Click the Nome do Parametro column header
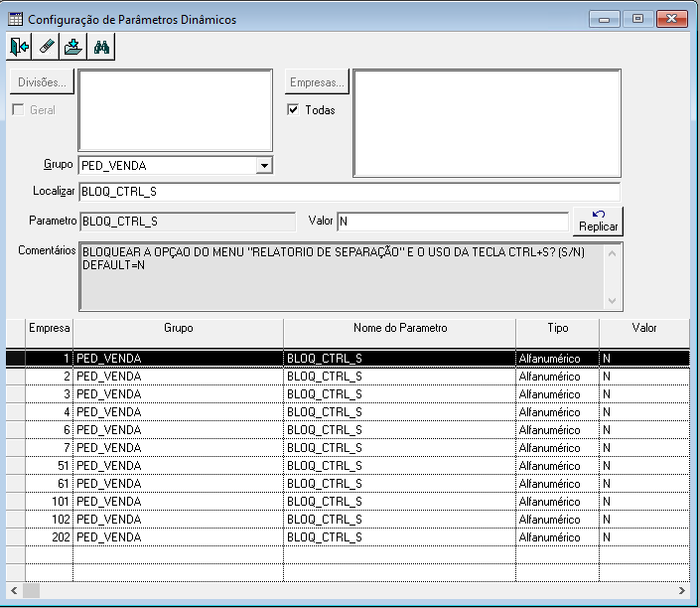Viewport: 700px width, 608px height. (x=399, y=333)
